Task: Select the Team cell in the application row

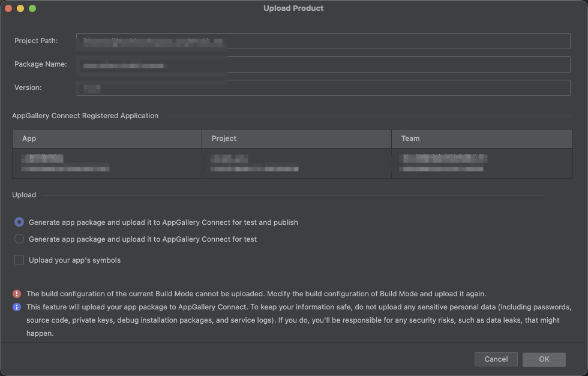Action: (x=482, y=163)
